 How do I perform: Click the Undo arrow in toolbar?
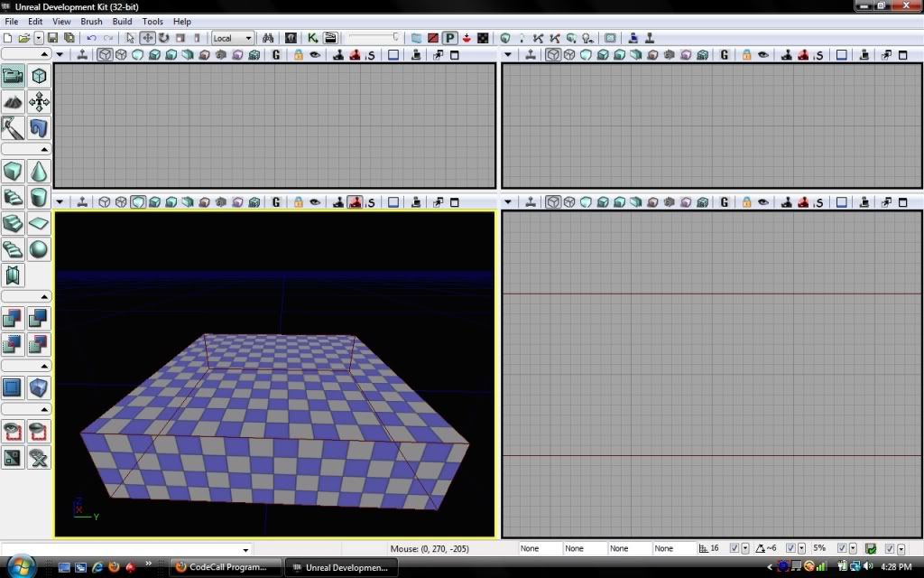point(91,38)
